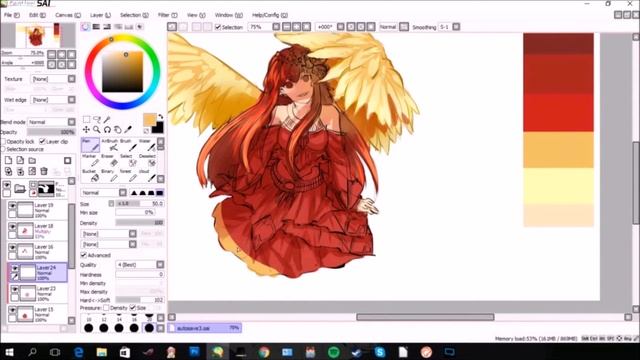Screen dimensions: 640x360
Task: Open Spotify from the Windows taskbar
Action: pos(333,351)
